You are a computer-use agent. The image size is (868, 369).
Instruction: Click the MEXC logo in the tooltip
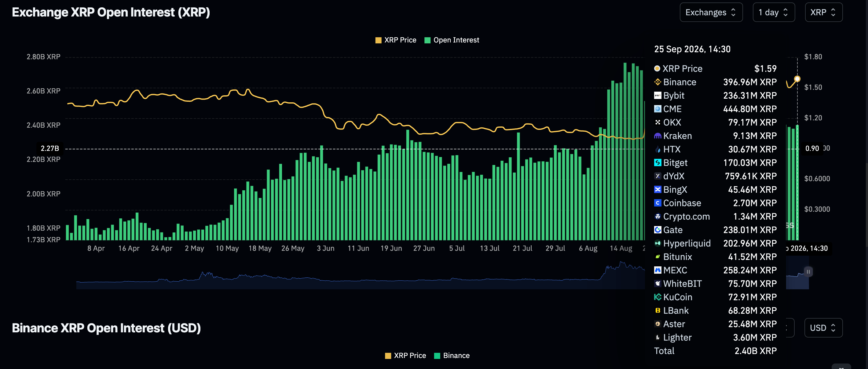click(657, 270)
